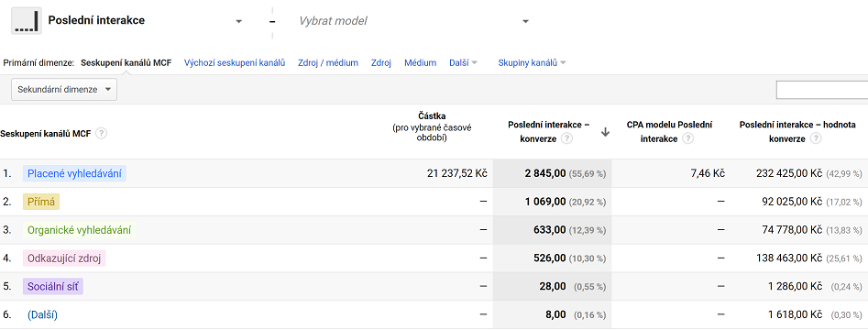
Task: Click the purple Sociální síť channel label
Action: [x=53, y=286]
